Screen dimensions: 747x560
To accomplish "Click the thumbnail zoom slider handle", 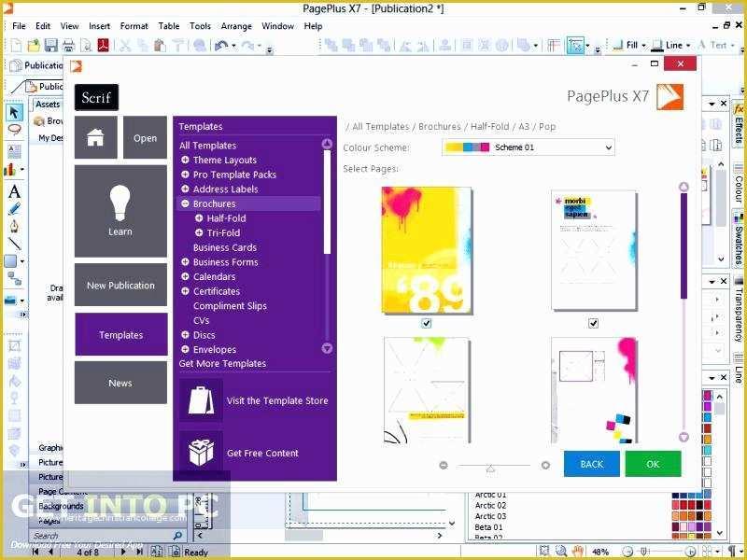I will pos(490,469).
